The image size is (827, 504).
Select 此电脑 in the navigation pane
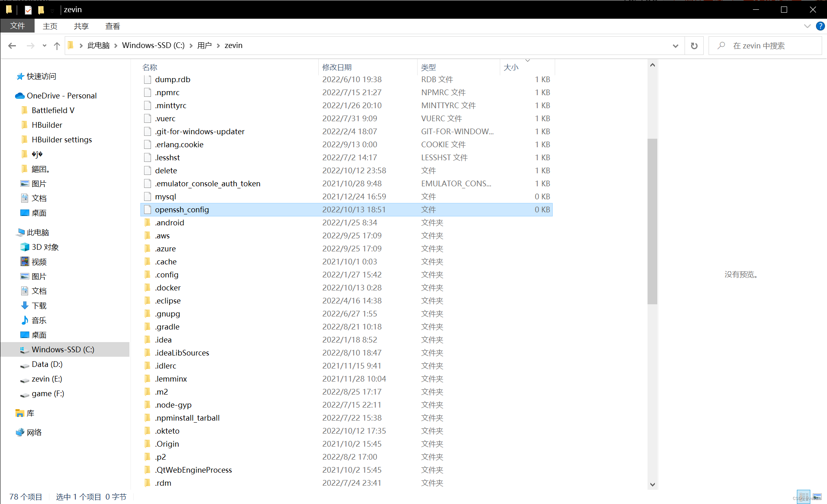(38, 232)
